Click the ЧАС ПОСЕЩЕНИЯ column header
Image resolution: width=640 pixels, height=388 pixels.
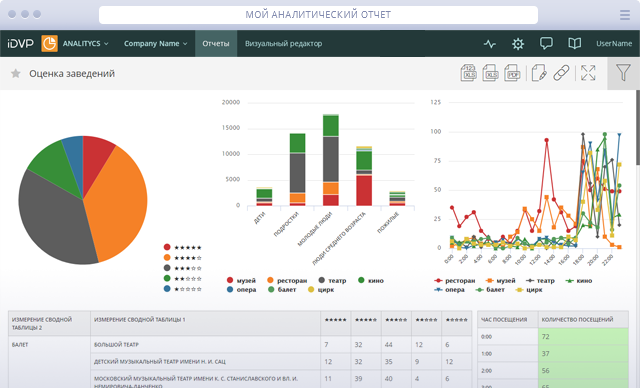click(x=508, y=319)
